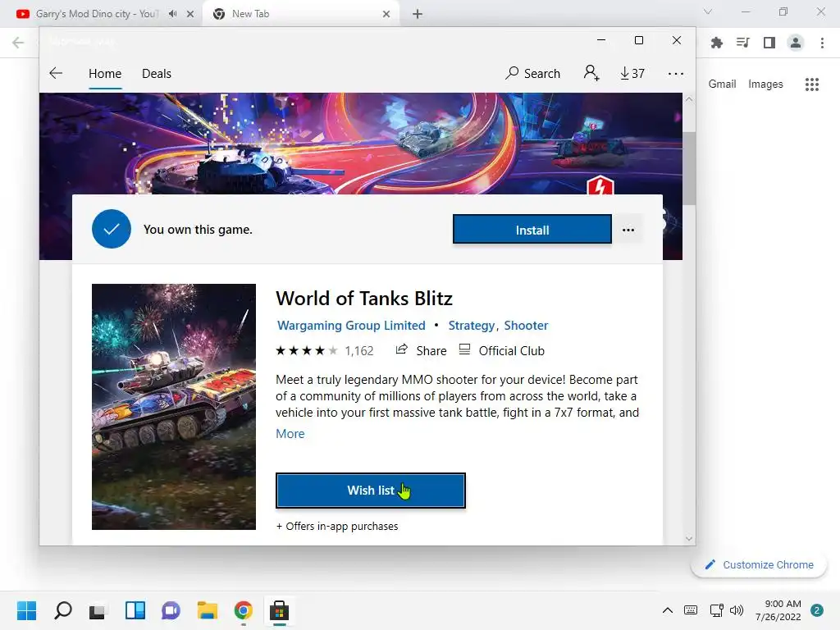Install World of Tanks Blitz

point(532,230)
